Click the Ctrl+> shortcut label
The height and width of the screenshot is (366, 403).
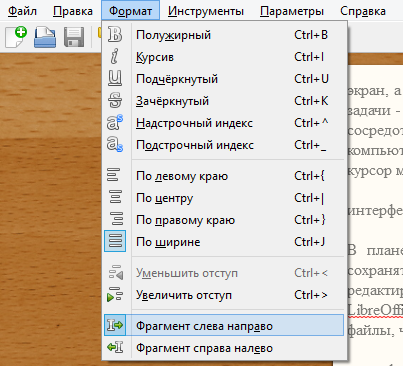[x=311, y=295]
